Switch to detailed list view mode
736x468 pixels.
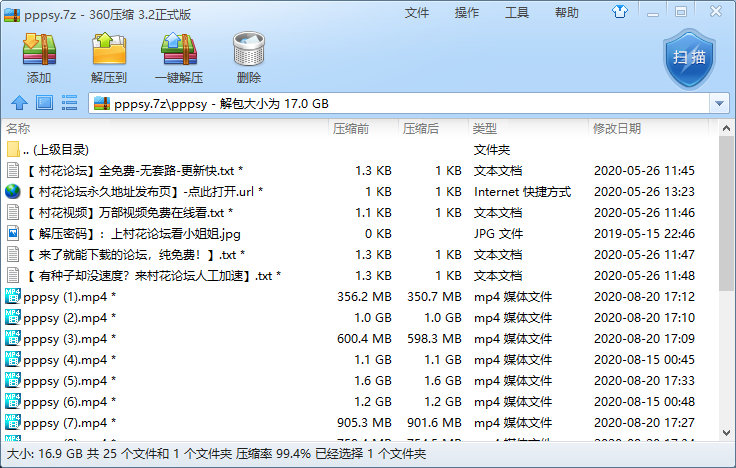(x=70, y=103)
